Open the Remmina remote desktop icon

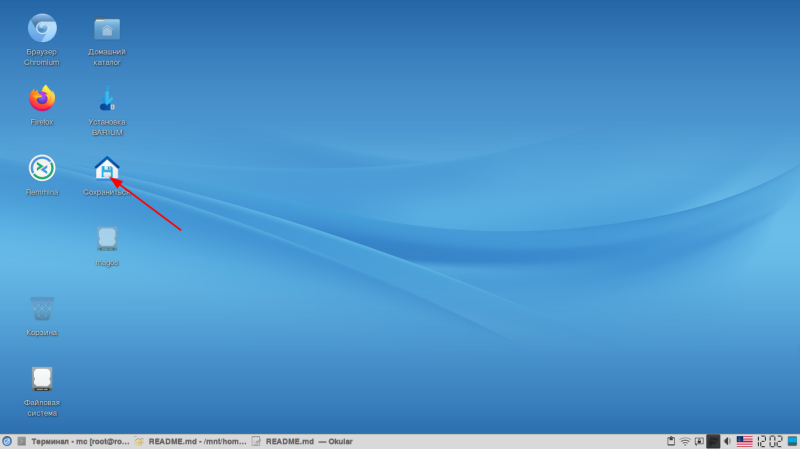tap(42, 168)
